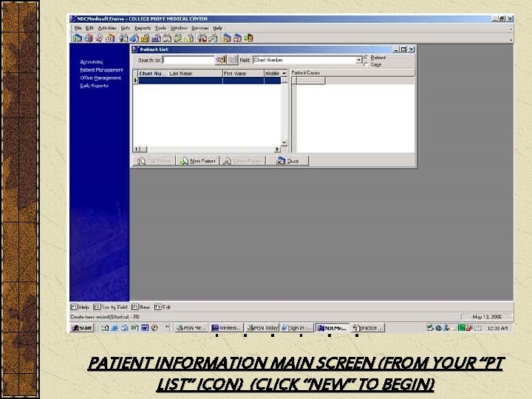Image resolution: width=532 pixels, height=399 pixels.
Task: Open the Window menu
Action: [x=179, y=28]
